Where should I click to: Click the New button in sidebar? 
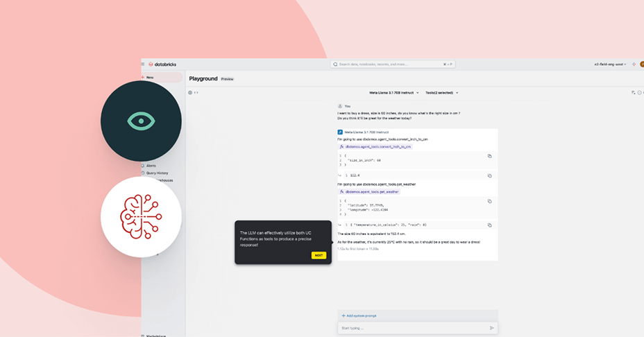click(162, 77)
